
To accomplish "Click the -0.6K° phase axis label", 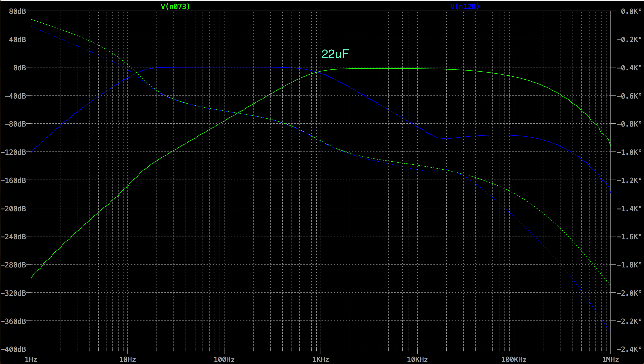I will tap(629, 96).
